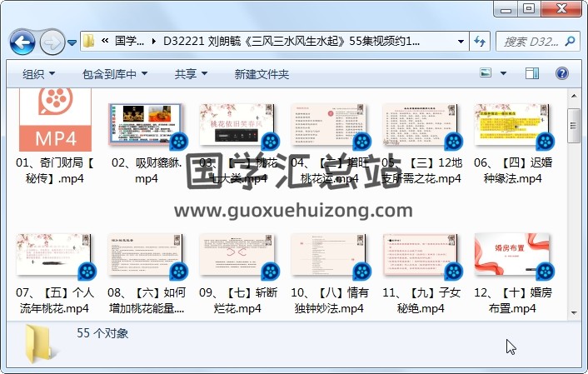Expand the address bar history dropdown

pos(461,41)
